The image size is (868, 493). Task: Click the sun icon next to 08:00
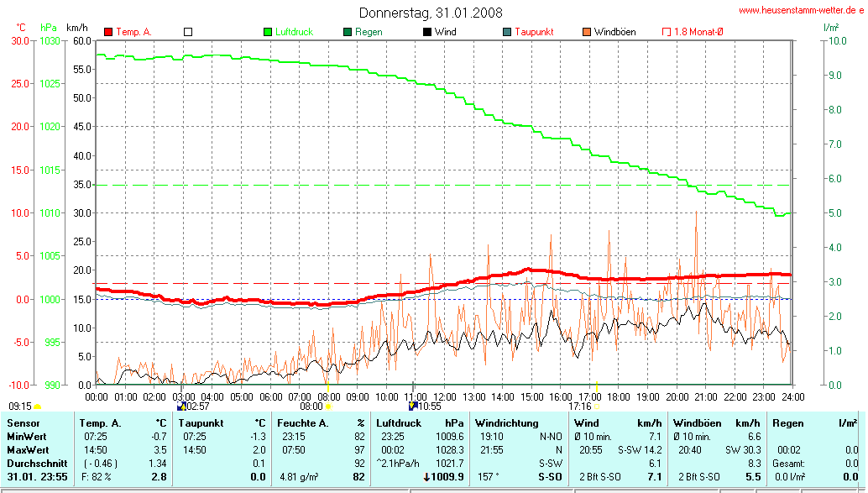click(x=328, y=406)
